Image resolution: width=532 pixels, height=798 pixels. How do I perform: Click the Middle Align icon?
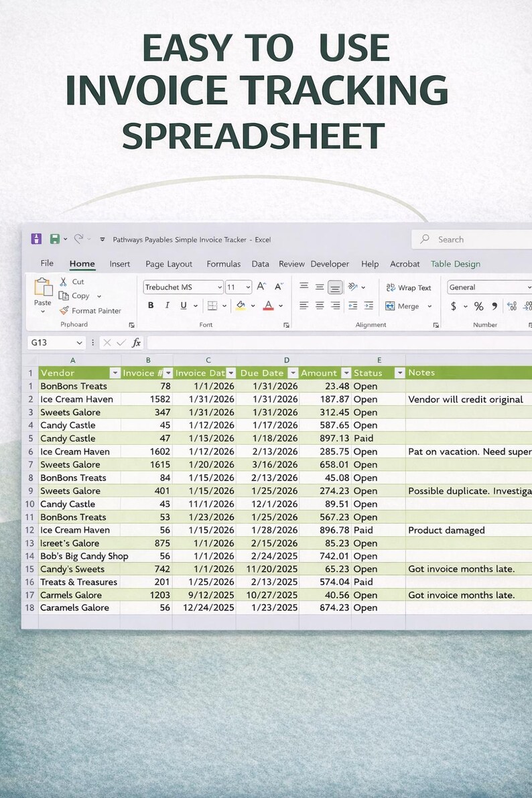pos(320,287)
